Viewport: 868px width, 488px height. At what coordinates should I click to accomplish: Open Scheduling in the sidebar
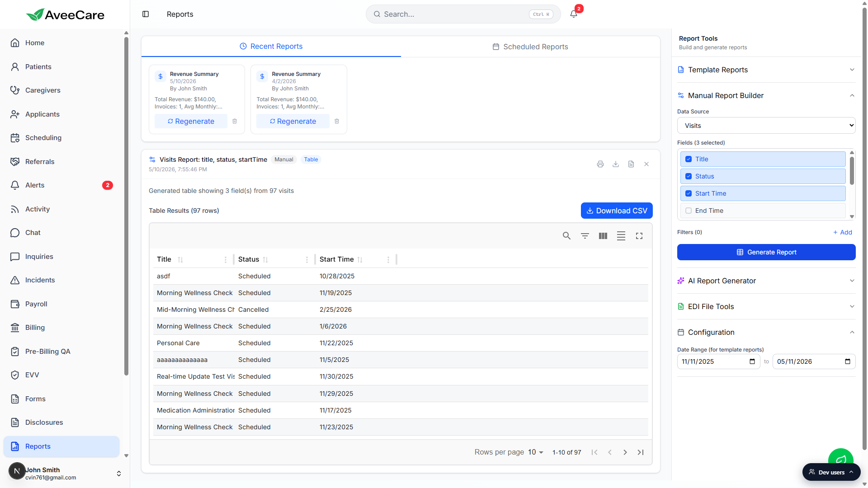tap(61, 138)
